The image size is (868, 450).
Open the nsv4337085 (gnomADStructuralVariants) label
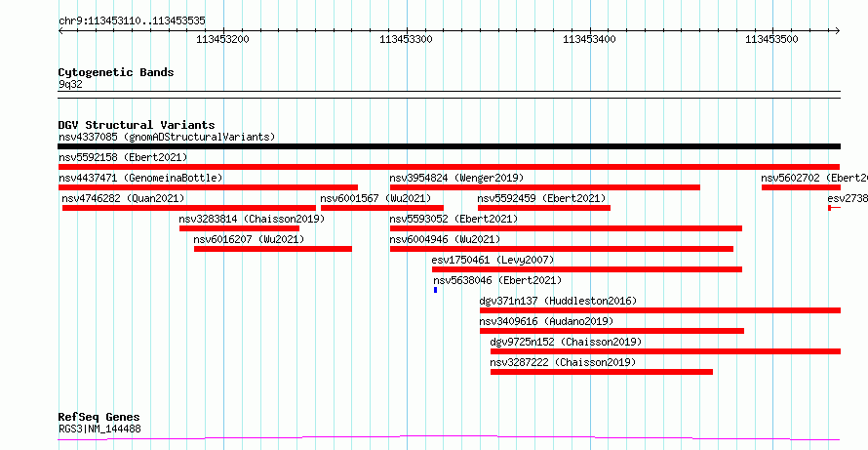[167, 137]
